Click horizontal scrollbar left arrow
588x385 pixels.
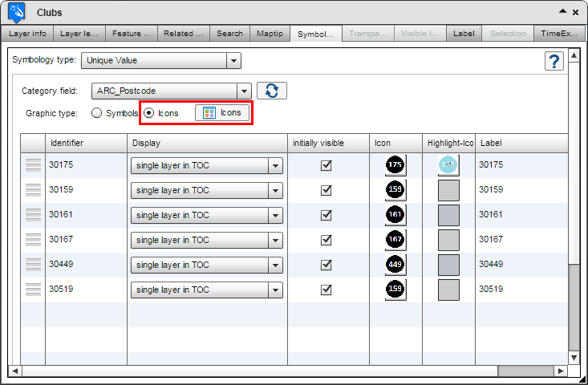15,371
